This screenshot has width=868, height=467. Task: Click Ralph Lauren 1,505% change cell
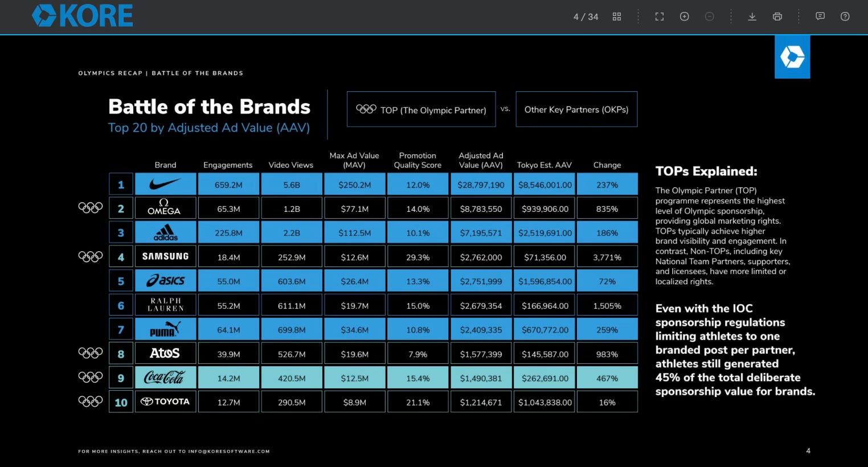(x=607, y=305)
